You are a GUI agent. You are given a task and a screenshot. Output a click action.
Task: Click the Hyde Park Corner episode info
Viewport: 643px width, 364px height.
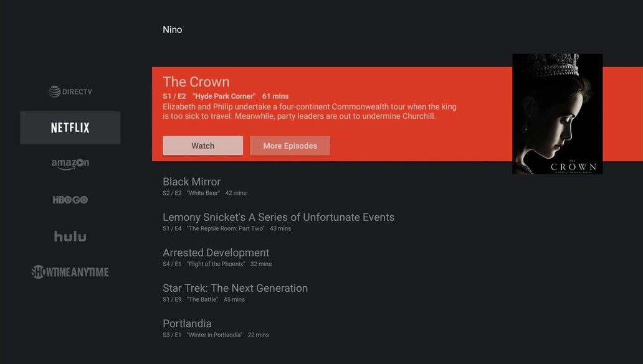click(226, 96)
